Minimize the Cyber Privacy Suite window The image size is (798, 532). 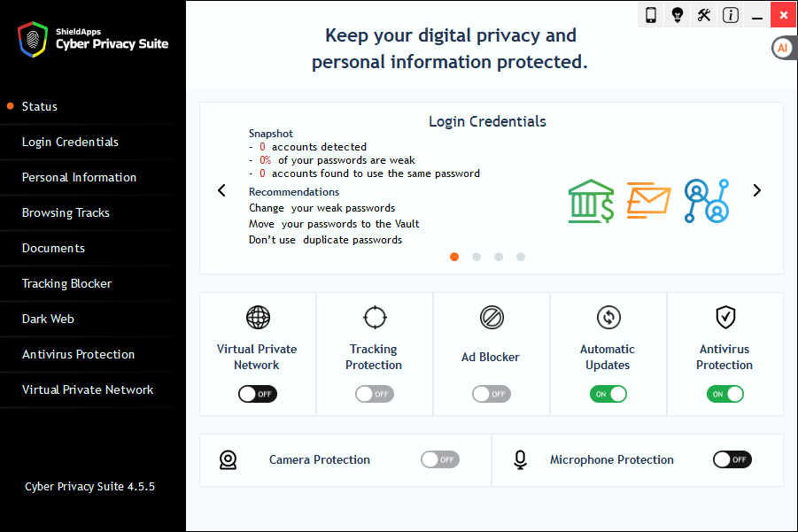pyautogui.click(x=757, y=15)
